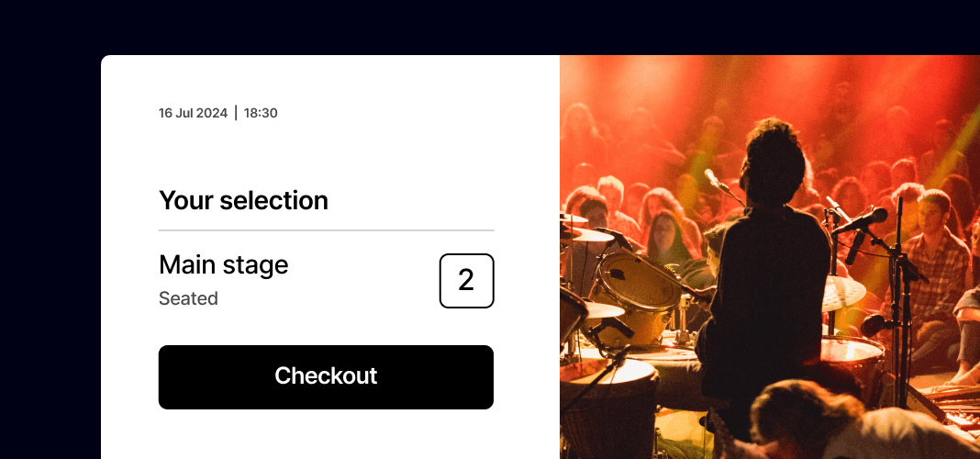Click the Checkout button

[326, 377]
